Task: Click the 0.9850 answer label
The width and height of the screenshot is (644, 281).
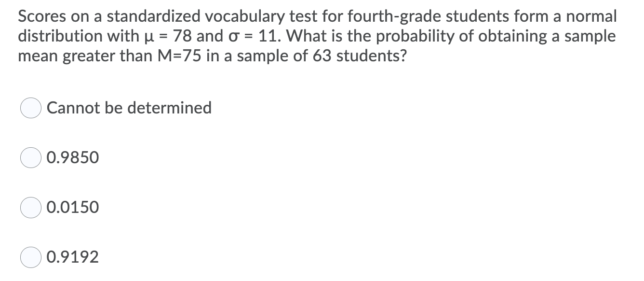Action: point(72,157)
